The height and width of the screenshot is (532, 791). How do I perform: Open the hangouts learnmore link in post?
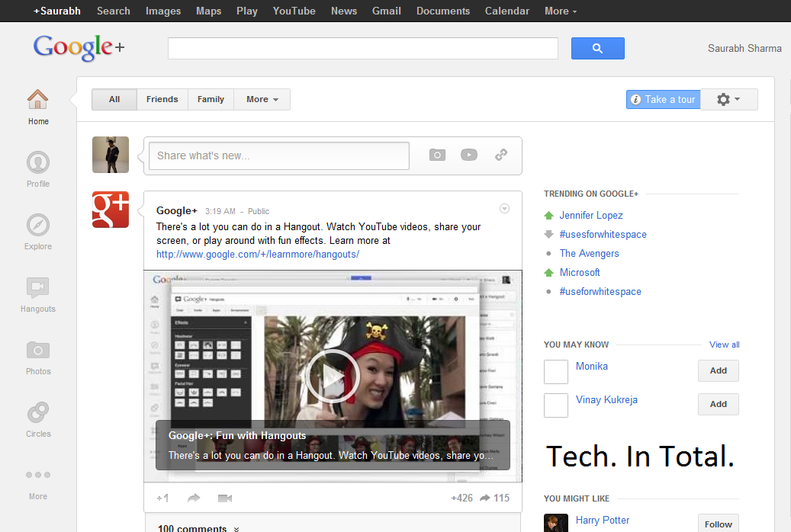pos(258,254)
